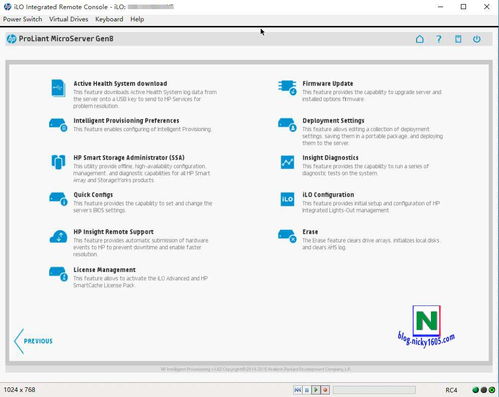Click the Firmware Update icon
The image size is (499, 397).
287,87
